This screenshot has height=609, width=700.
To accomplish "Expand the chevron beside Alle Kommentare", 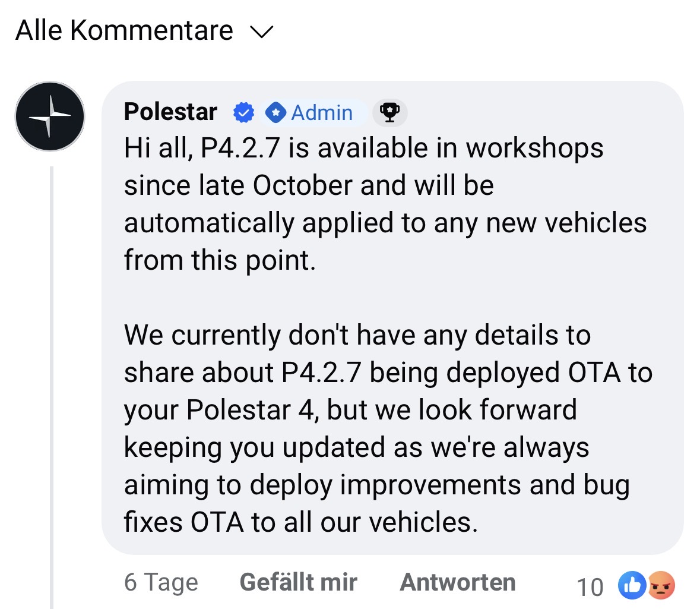I will [261, 32].
